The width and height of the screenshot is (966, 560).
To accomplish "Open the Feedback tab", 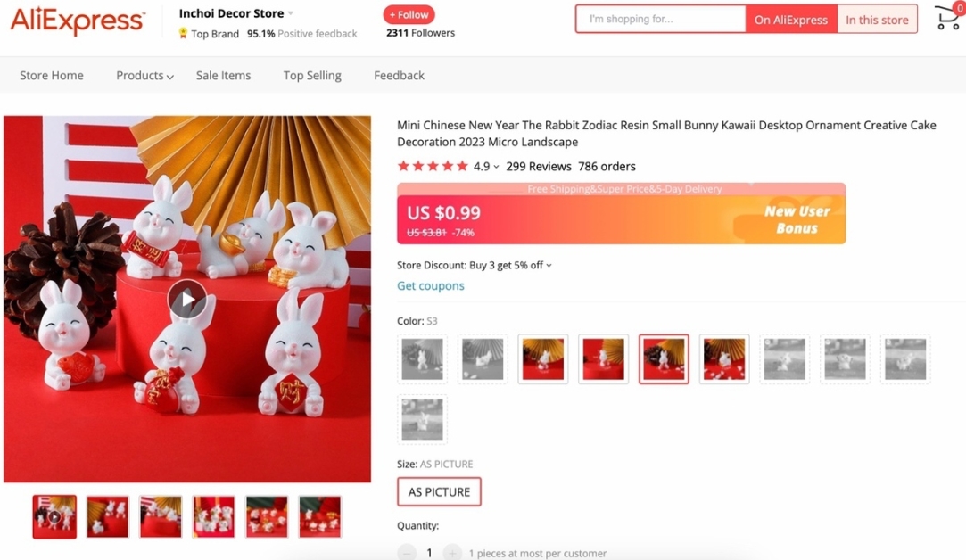I will pyautogui.click(x=400, y=75).
